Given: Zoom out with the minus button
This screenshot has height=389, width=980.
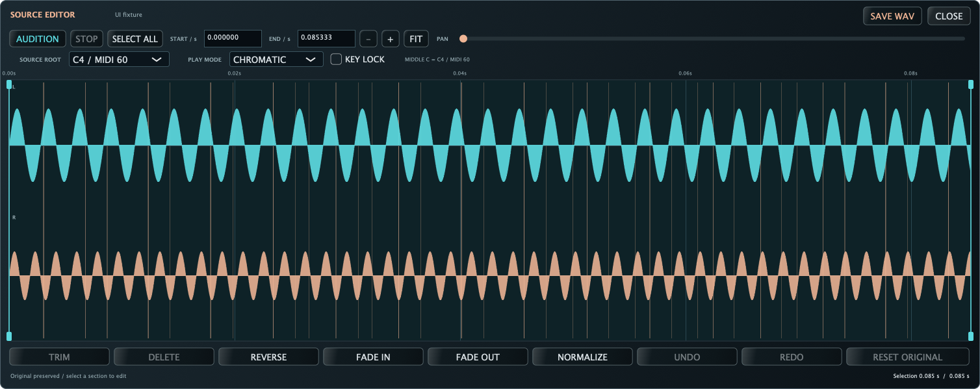Looking at the screenshot, I should [368, 39].
